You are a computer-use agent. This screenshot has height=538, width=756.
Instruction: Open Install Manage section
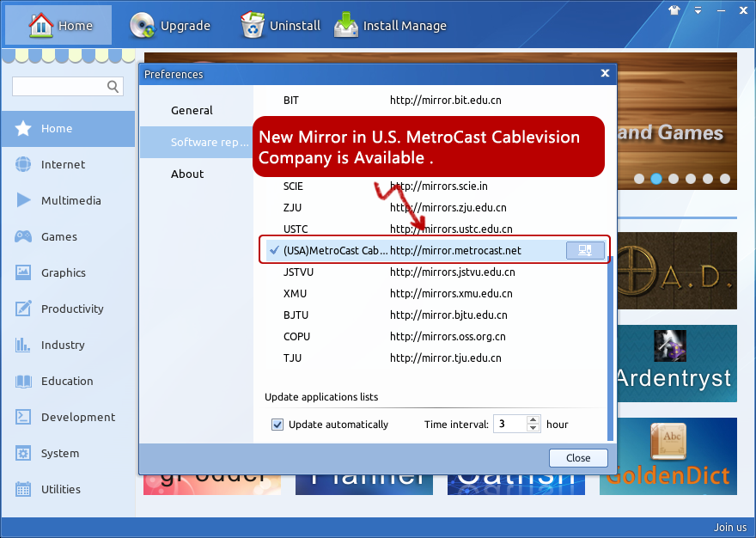[x=391, y=25]
